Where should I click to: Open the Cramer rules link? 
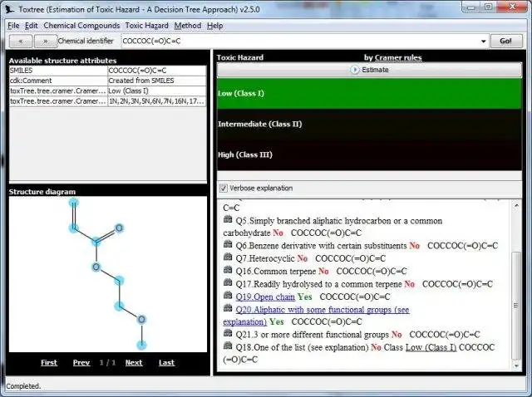398,57
